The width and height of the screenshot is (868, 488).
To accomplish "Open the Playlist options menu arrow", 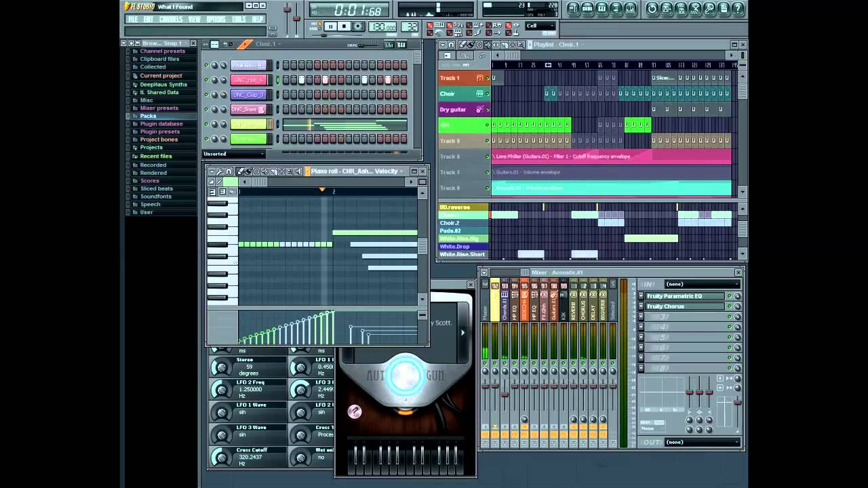I will [x=443, y=45].
